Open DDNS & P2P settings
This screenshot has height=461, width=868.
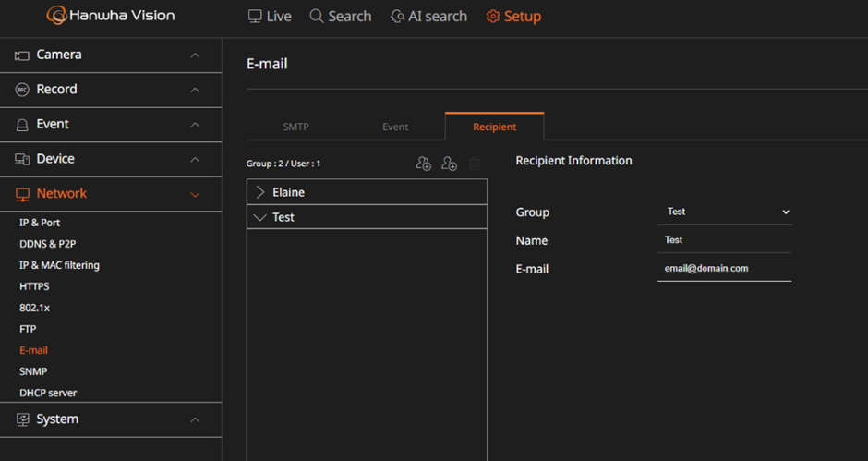click(x=48, y=244)
